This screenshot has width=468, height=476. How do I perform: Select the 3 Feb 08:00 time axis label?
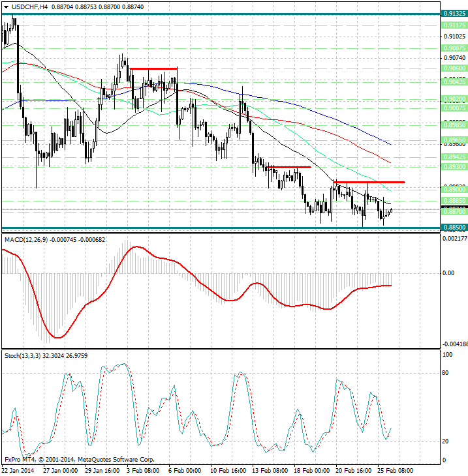tap(143, 471)
